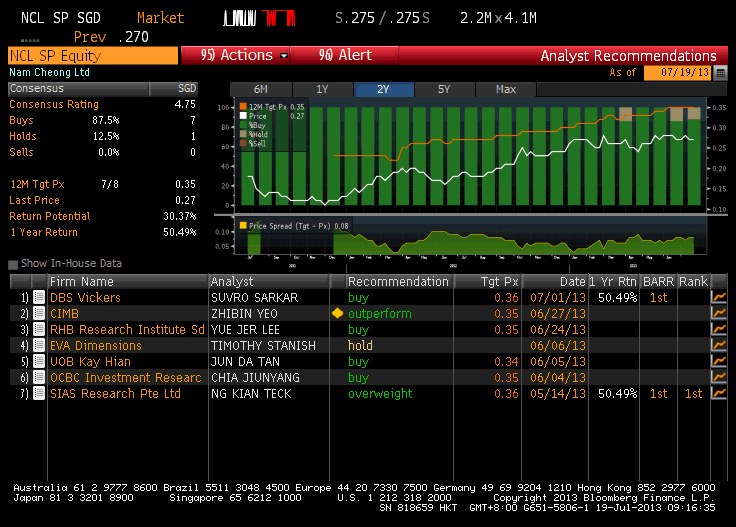Click target price 0.34 for UOB Kay Hian

tap(506, 361)
